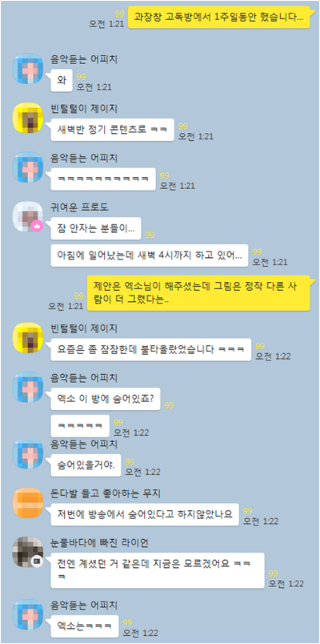Click the pink crown badge on 프로도's avatar
The width and height of the screenshot is (320, 644).
coord(38,226)
